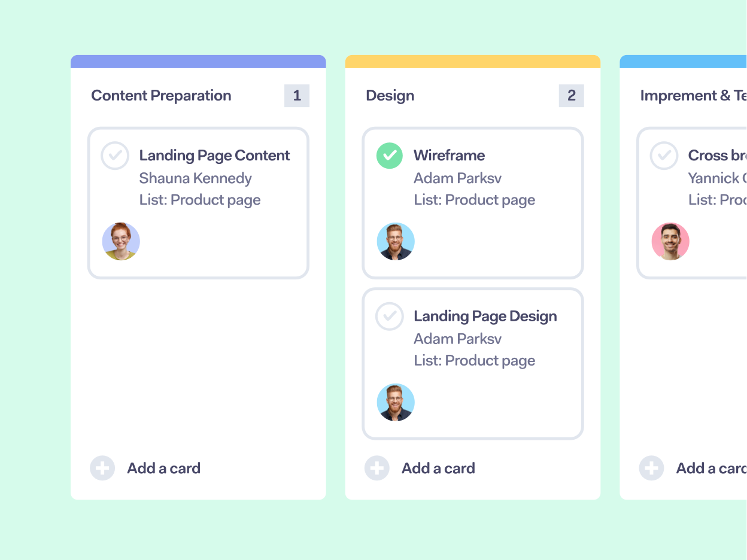Click the Content Preparation count badge
Viewport: 747px width, 560px height.
pos(297,96)
